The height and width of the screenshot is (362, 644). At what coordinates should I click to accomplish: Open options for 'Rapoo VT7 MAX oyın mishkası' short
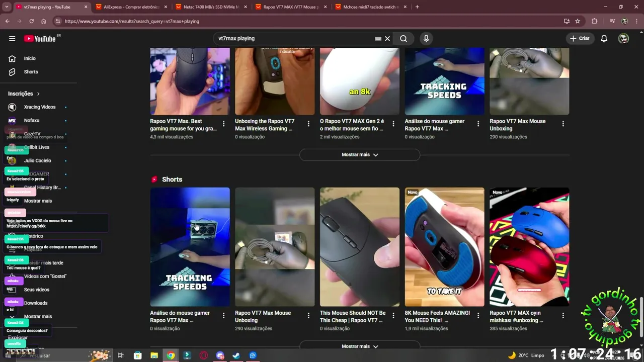tap(563, 315)
